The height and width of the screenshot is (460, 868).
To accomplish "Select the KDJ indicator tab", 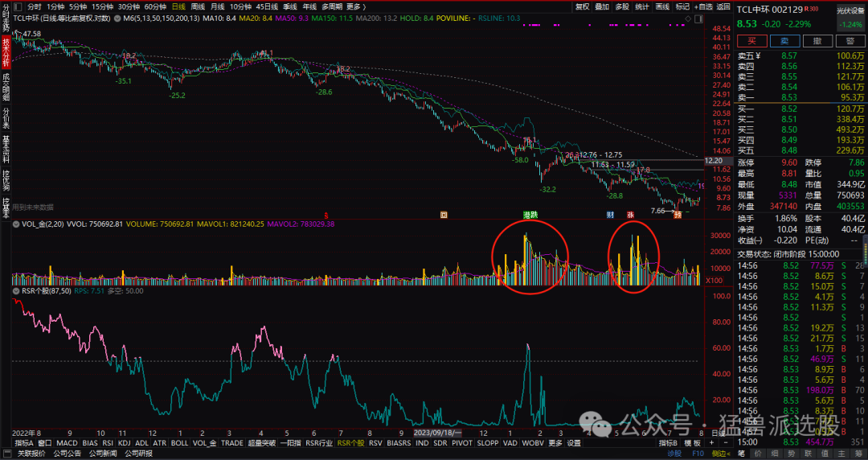I will (x=125, y=443).
